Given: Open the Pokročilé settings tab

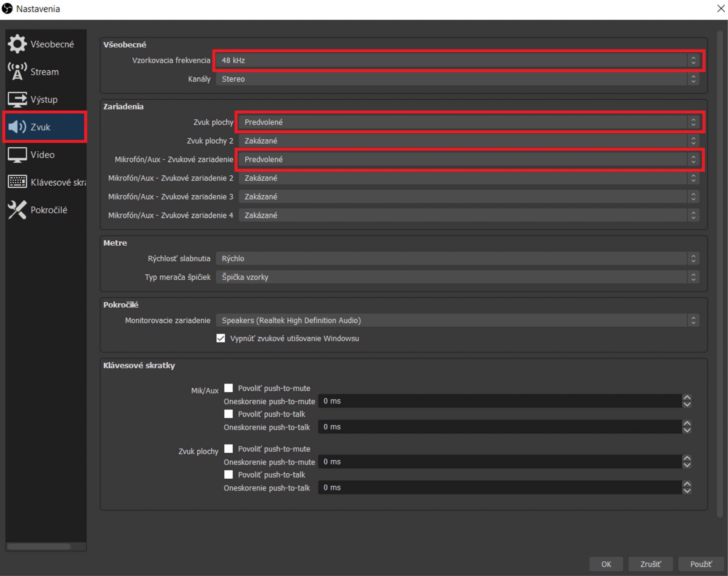Looking at the screenshot, I should pos(46,210).
